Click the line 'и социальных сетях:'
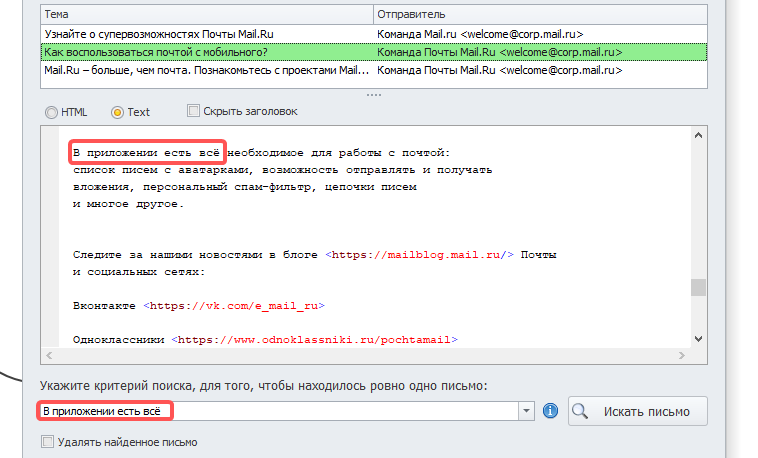Screen dimensions: 758x458 click(x=139, y=272)
